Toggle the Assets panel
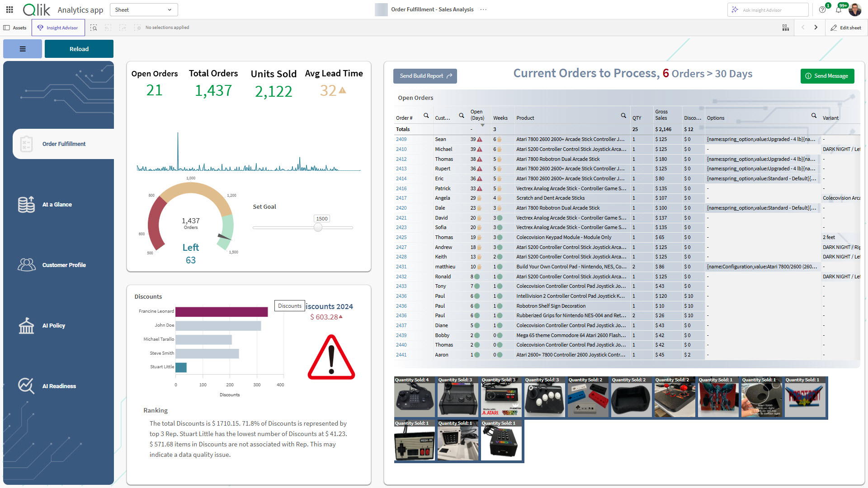Screen dimensions: 868x488 pos(15,28)
